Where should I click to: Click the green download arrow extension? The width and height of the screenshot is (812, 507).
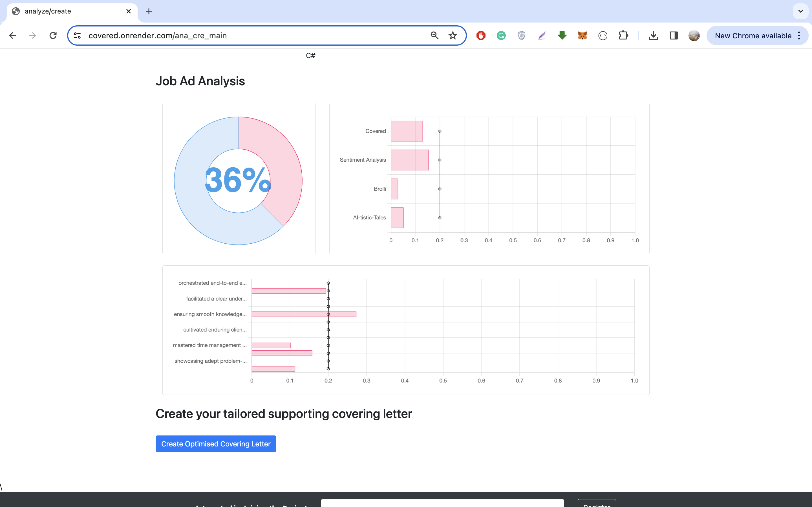click(x=562, y=35)
